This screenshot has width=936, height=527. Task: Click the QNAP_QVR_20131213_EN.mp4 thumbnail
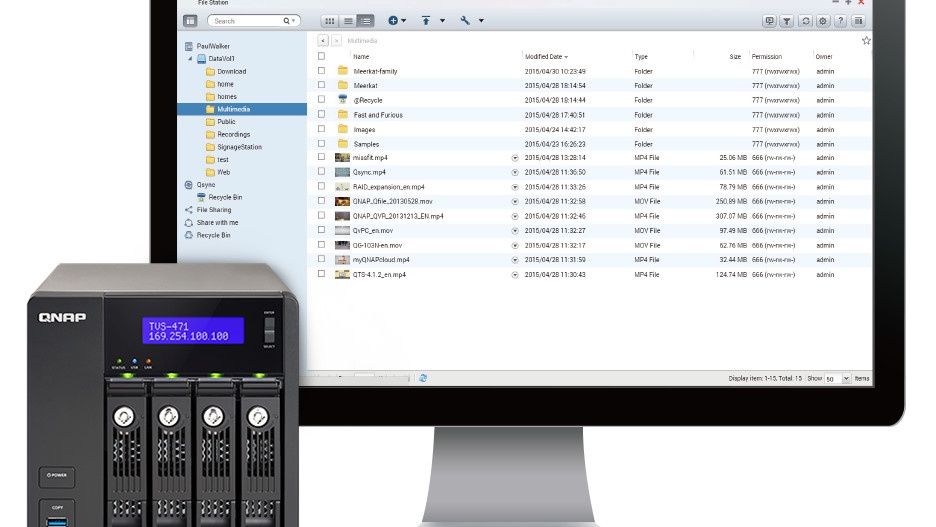[343, 216]
